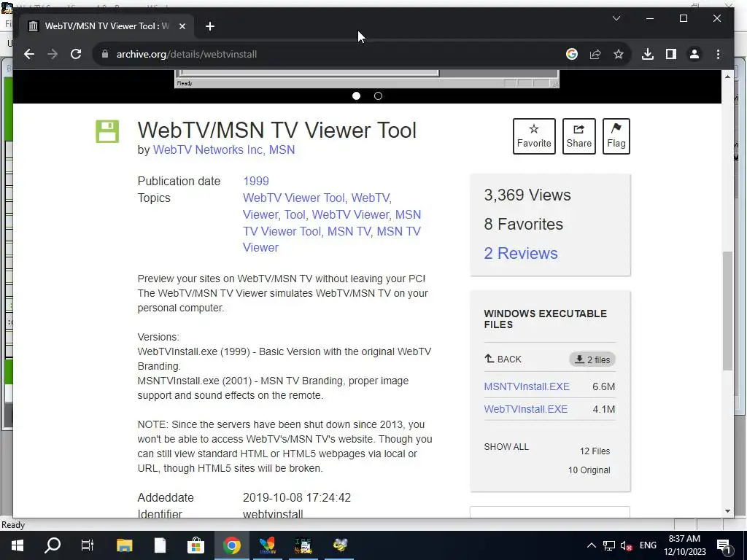The height and width of the screenshot is (560, 747).
Task: Click the scrollbar up arrow
Action: coord(727,76)
